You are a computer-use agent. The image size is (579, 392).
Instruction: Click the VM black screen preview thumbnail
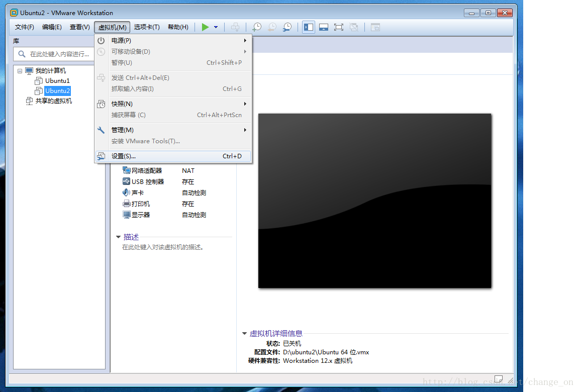point(375,201)
